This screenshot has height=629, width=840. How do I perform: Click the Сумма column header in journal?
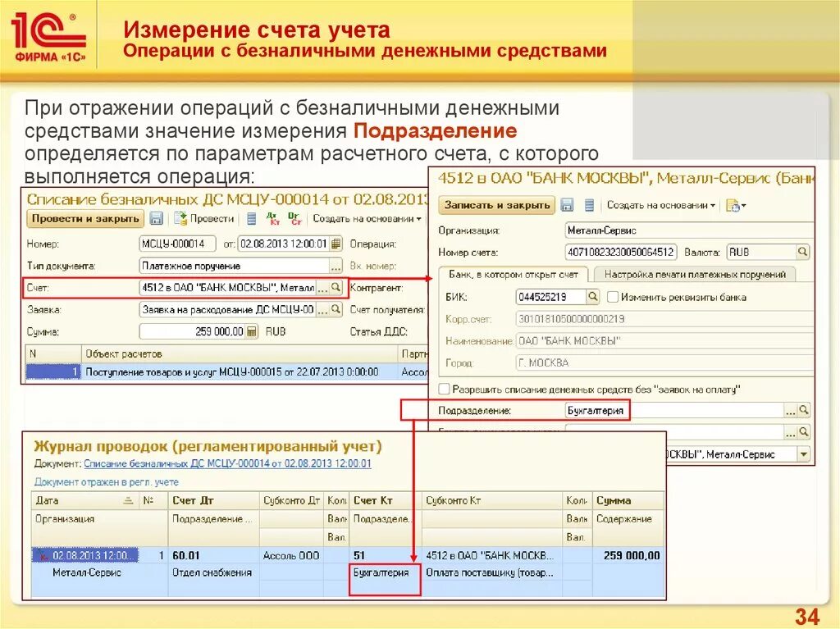click(628, 500)
